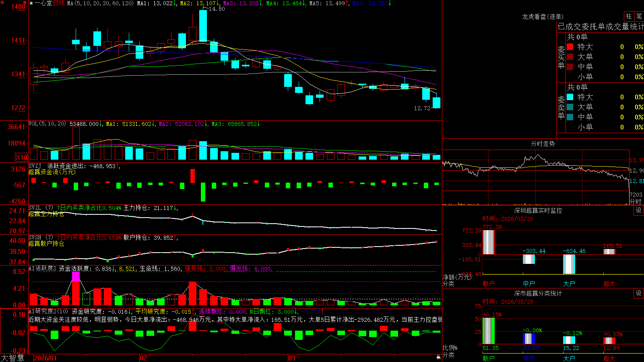Click the 分时走势 panel title
This screenshot has height=362, width=644.
click(543, 144)
